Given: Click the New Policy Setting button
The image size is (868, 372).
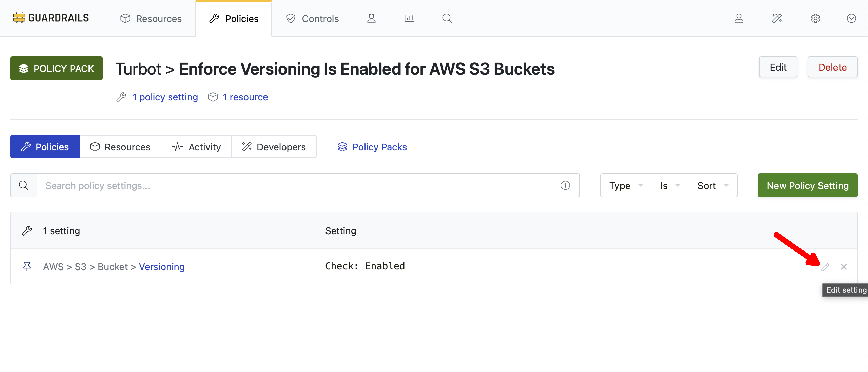Looking at the screenshot, I should tap(807, 185).
